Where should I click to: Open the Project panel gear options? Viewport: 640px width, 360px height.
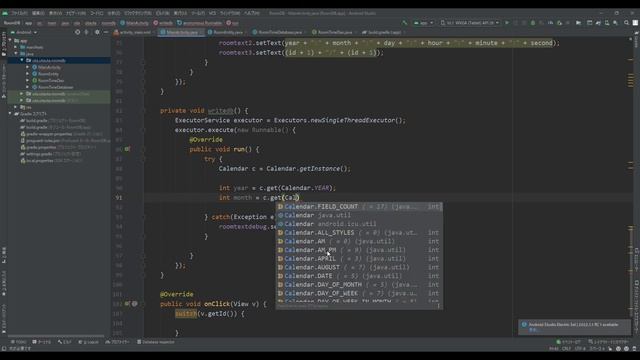pos(97,32)
